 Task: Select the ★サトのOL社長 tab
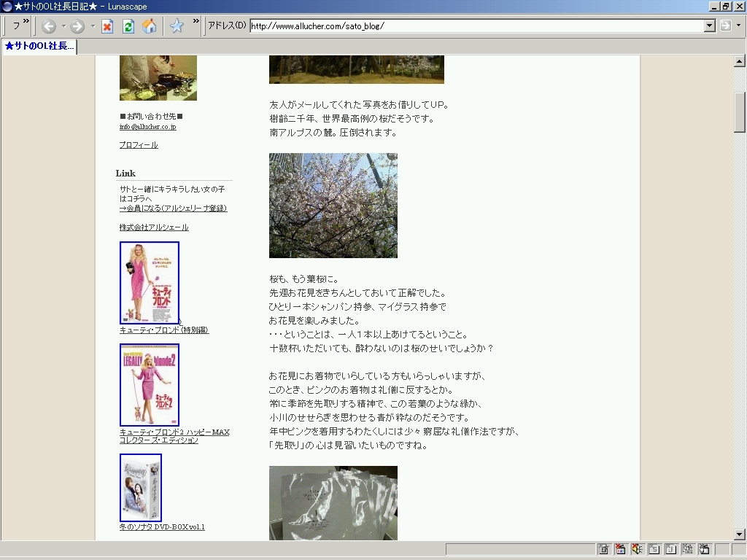coord(39,47)
